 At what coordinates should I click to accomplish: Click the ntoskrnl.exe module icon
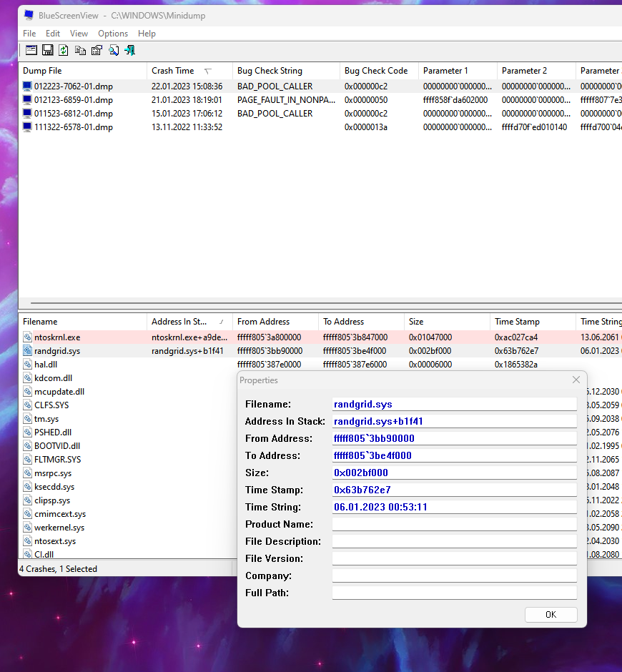coord(27,337)
